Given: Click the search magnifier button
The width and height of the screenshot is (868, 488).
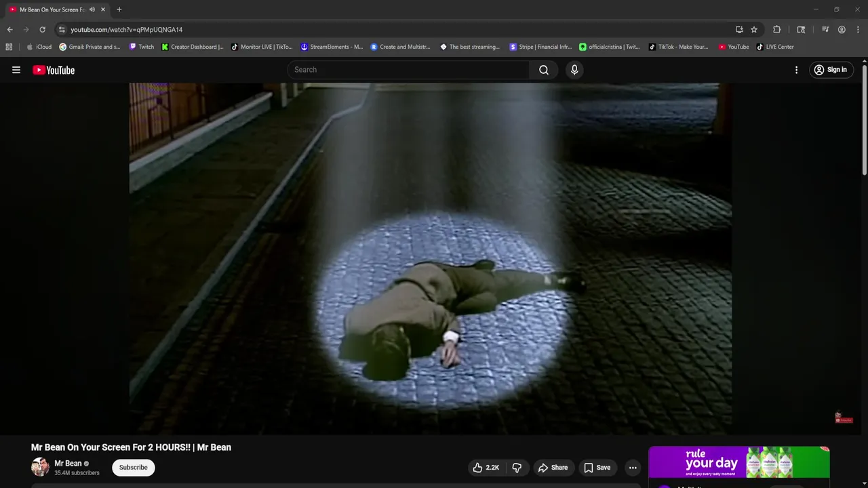Looking at the screenshot, I should [544, 70].
